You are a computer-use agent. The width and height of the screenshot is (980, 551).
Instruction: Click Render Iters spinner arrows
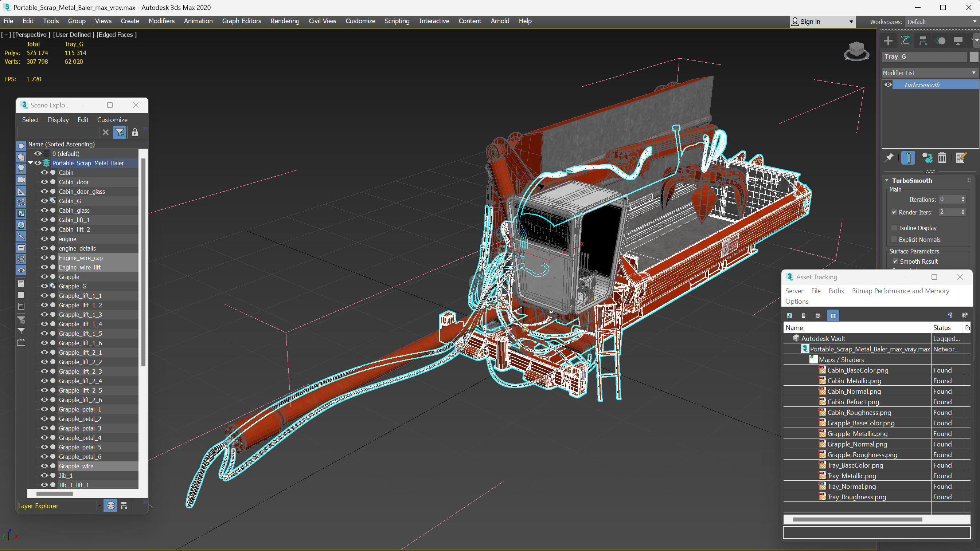pyautogui.click(x=963, y=212)
